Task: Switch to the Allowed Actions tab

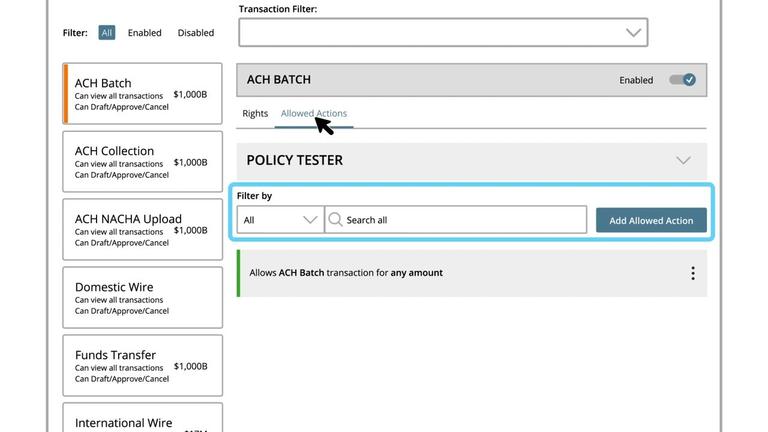Action: point(314,113)
